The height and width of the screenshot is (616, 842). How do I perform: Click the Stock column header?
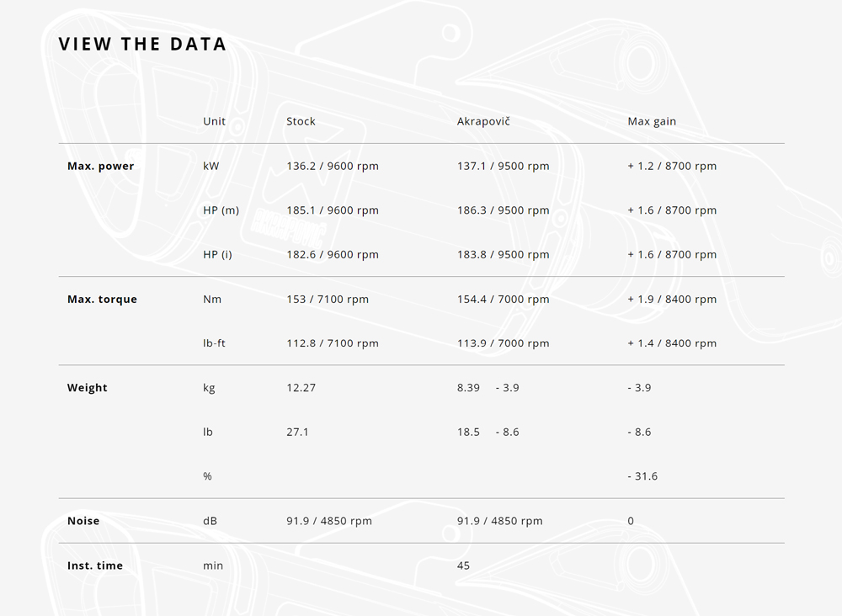point(301,121)
